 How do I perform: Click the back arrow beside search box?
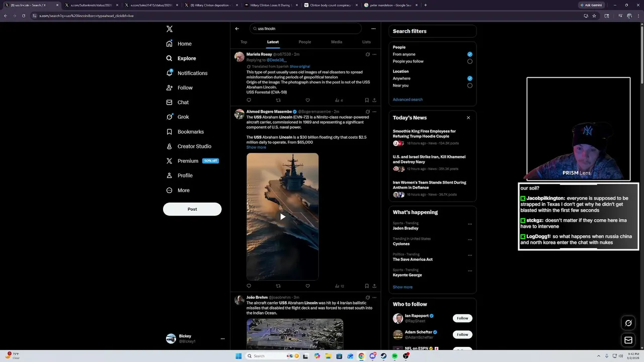[237, 29]
